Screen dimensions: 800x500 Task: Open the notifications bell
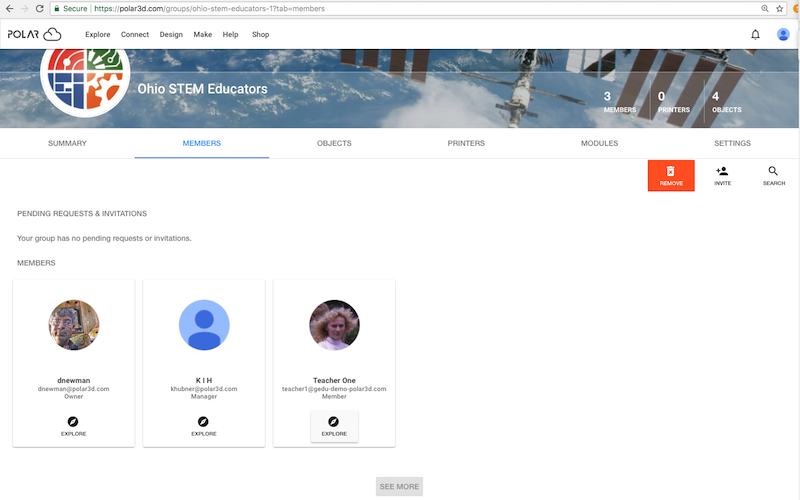tap(755, 34)
